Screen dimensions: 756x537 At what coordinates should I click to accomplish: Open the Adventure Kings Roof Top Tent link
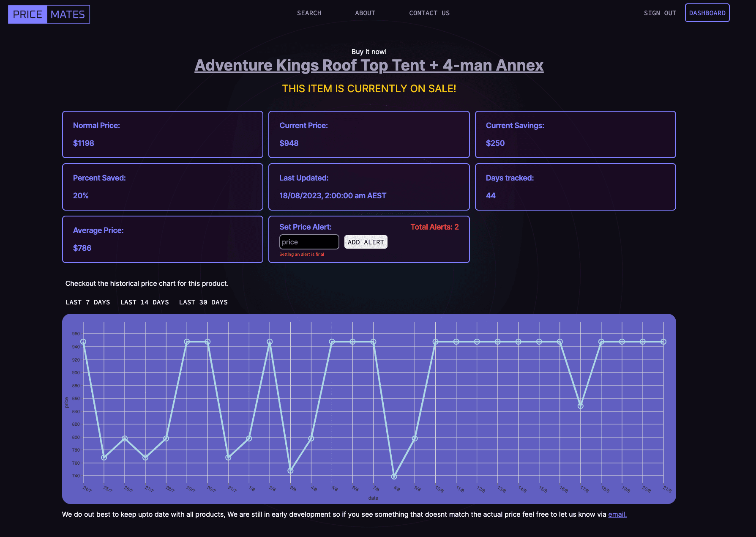[368, 65]
